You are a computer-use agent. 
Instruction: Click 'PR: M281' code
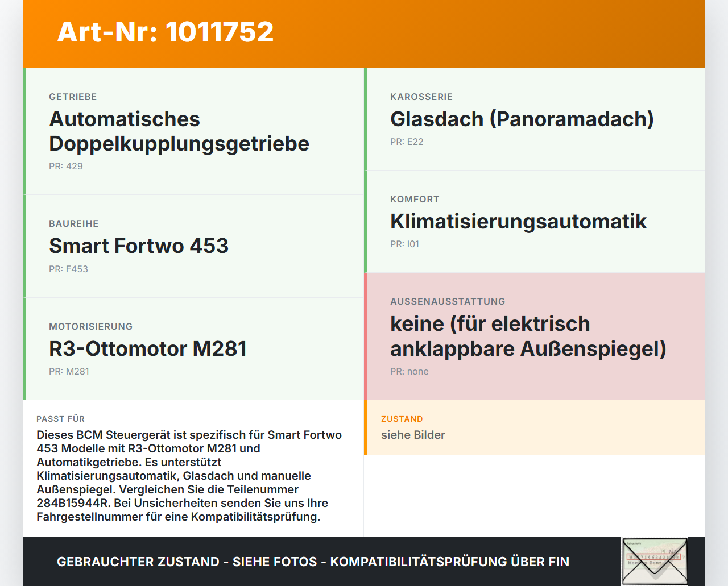pos(69,371)
